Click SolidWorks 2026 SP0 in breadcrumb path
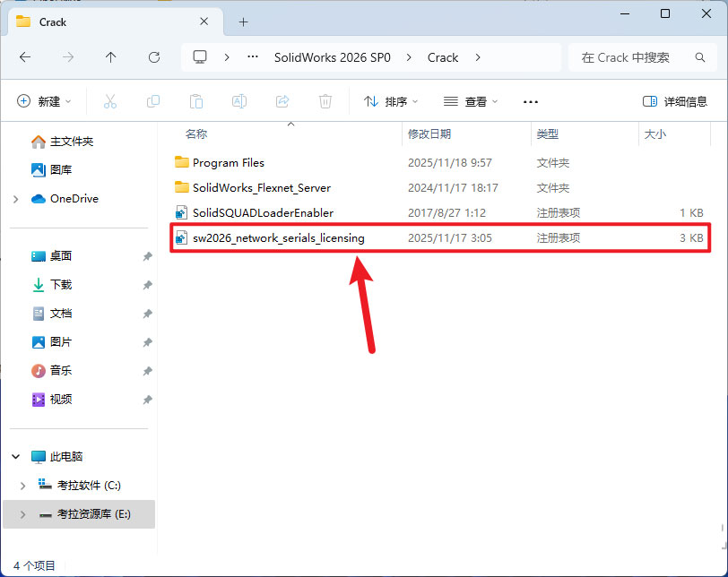This screenshot has width=728, height=577. 332,57
